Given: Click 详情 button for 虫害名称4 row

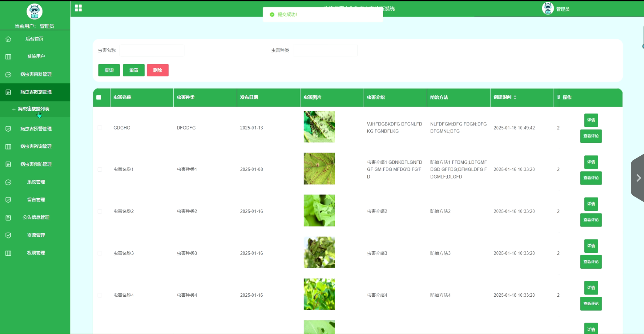Looking at the screenshot, I should pyautogui.click(x=591, y=287).
